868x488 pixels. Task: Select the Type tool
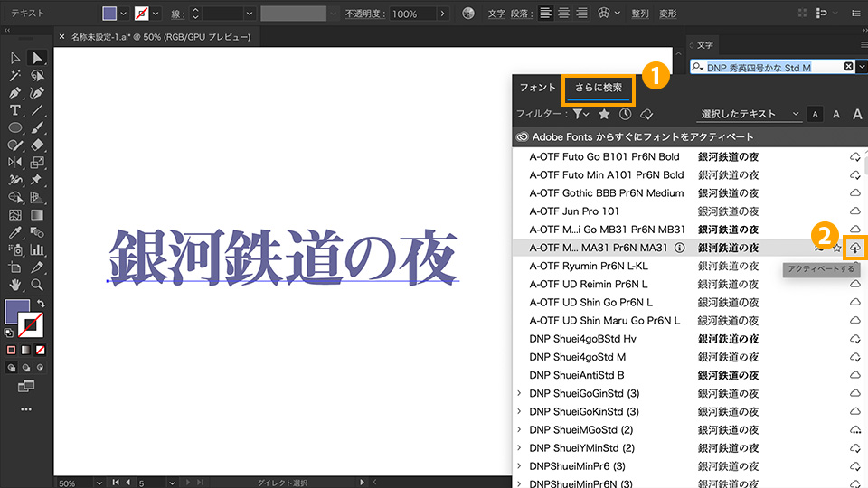[15, 110]
